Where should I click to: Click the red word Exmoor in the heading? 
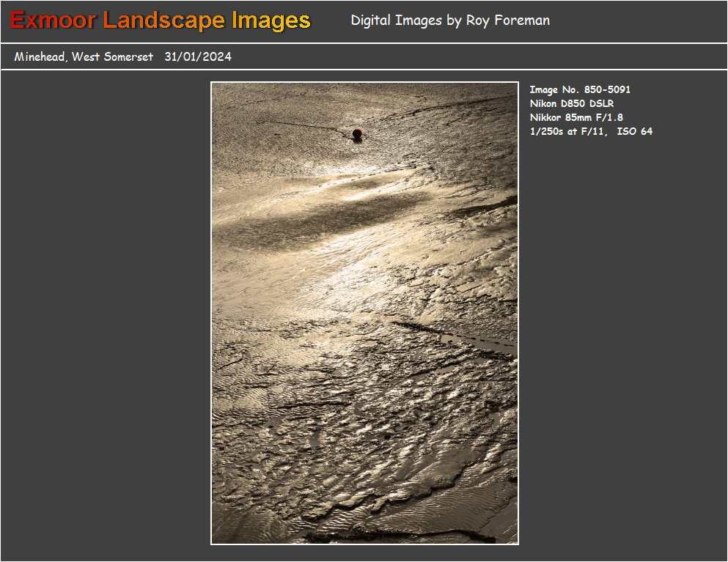53,21
